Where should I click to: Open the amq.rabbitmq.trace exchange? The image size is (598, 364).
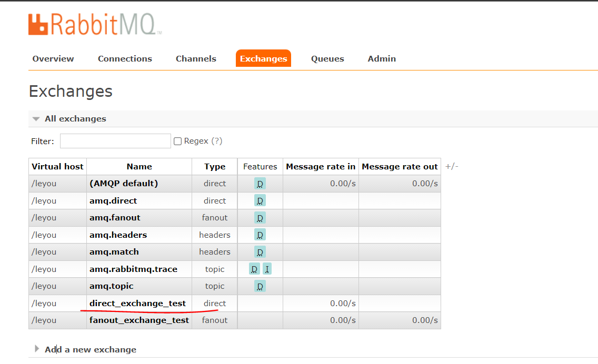(x=134, y=269)
